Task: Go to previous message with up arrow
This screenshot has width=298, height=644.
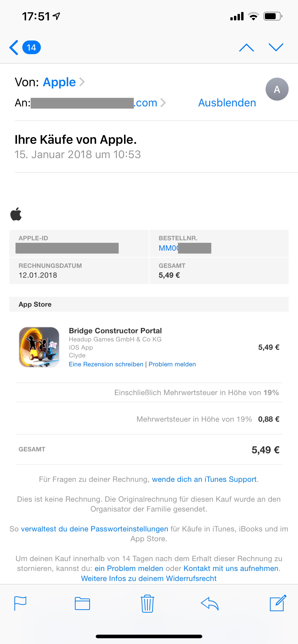Action: (x=246, y=47)
